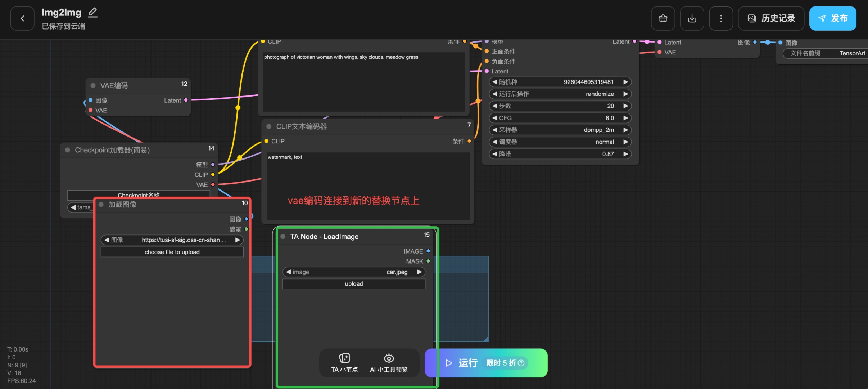This screenshot has width=868, height=389.
Task: Click upload button in TA LoadImage node
Action: click(x=354, y=284)
